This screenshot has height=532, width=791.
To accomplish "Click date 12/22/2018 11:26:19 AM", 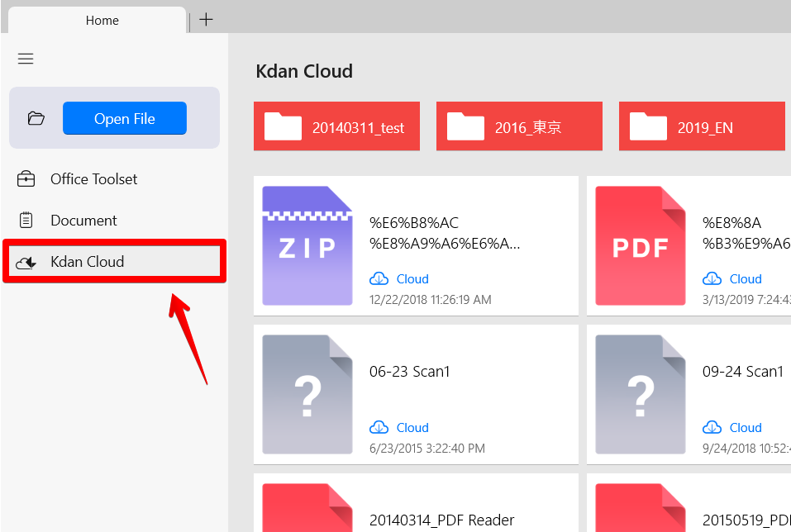I will [x=431, y=300].
